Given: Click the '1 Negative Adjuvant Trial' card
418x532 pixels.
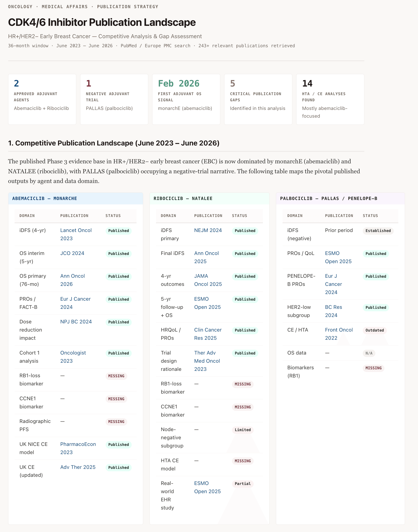Looking at the screenshot, I should 114,99.
